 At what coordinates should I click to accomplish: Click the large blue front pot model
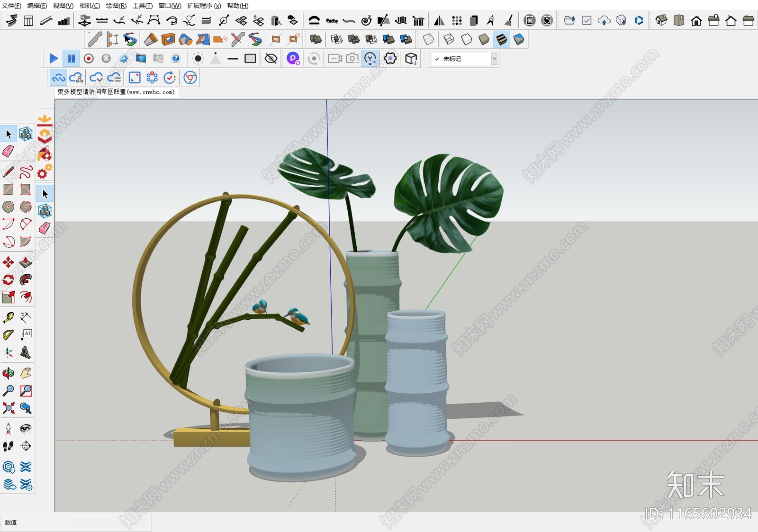(x=300, y=417)
